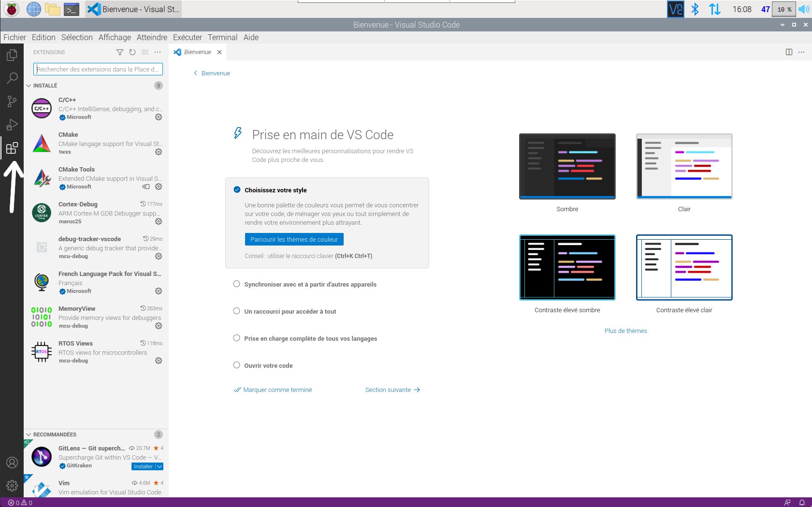Viewport: 812px width, 507px height.
Task: Open the Explorer view in activity bar
Action: (12, 55)
